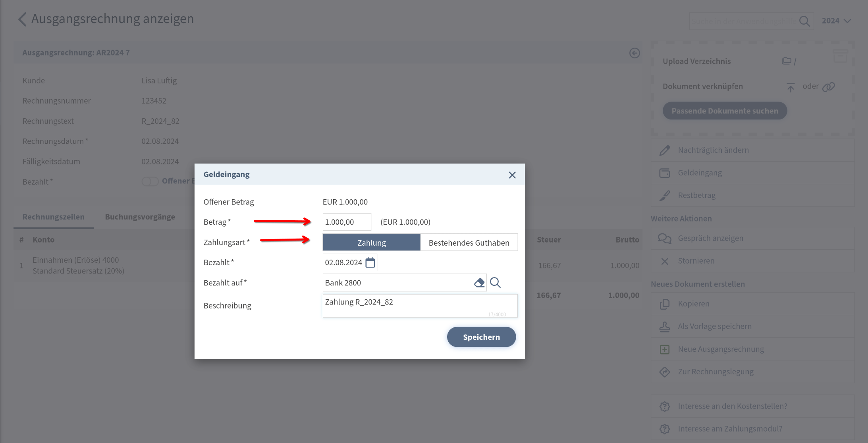
Task: Switch to Buchungsvorgänge tab
Action: [x=140, y=217]
